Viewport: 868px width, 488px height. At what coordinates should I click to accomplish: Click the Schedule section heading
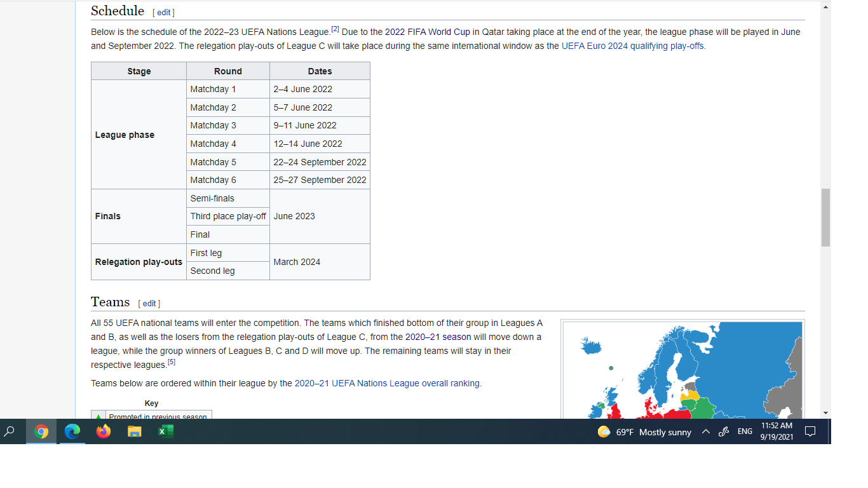point(118,11)
